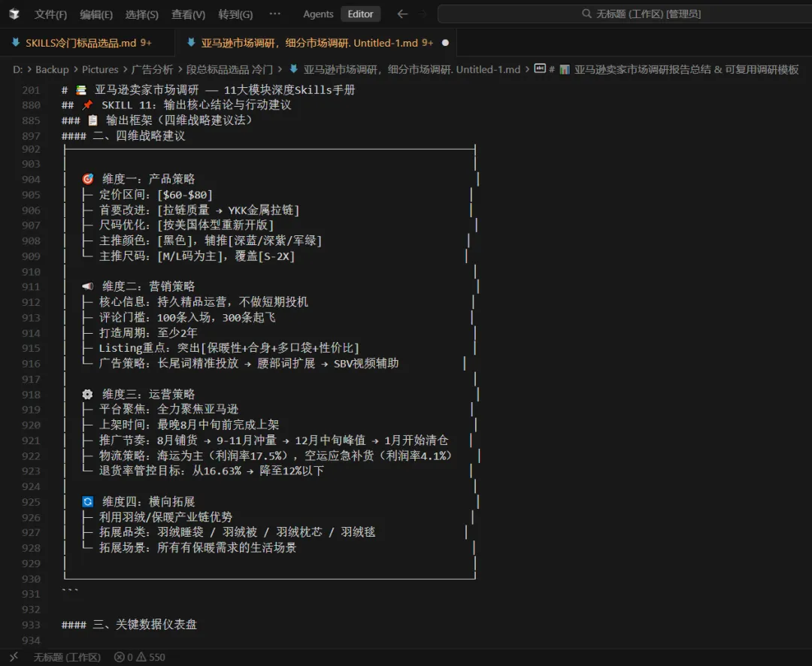812x666 pixels.
Task: Click warning count 550 in status bar
Action: click(150, 657)
